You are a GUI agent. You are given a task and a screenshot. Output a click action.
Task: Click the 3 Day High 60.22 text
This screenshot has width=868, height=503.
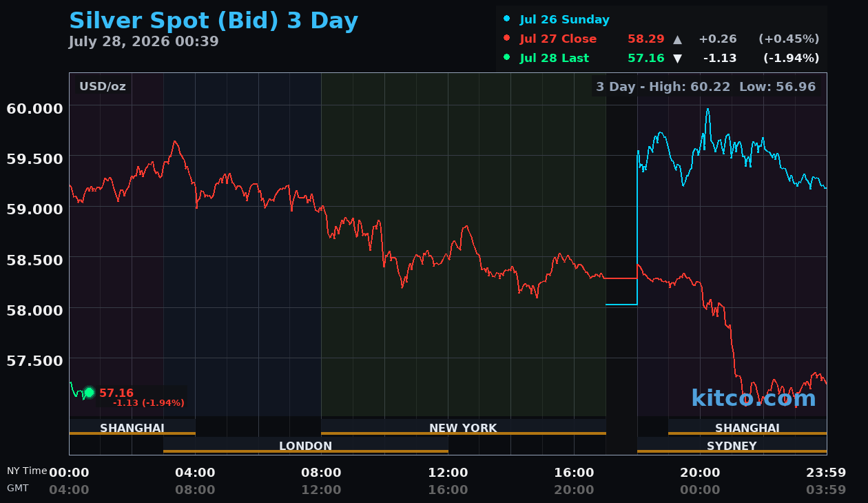(663, 87)
